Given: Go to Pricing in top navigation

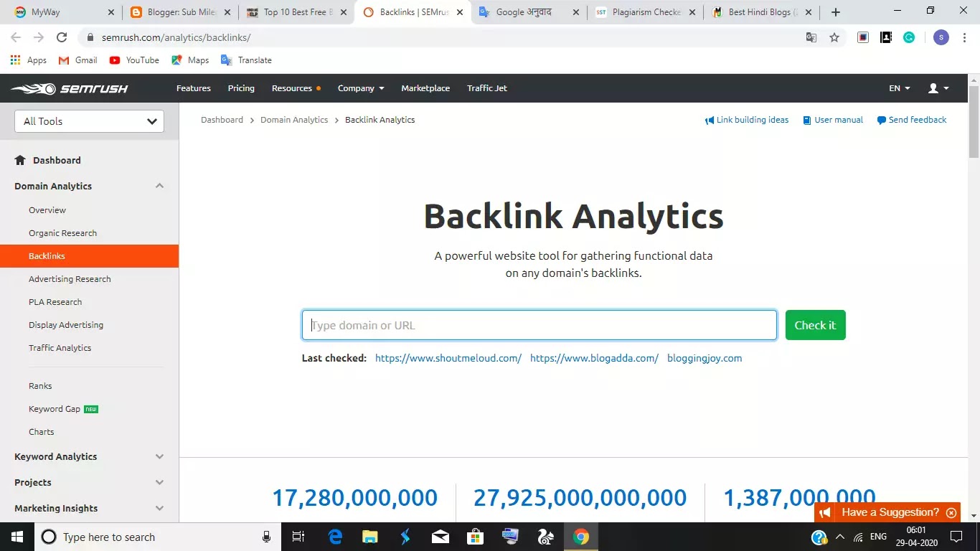Looking at the screenshot, I should (x=241, y=88).
